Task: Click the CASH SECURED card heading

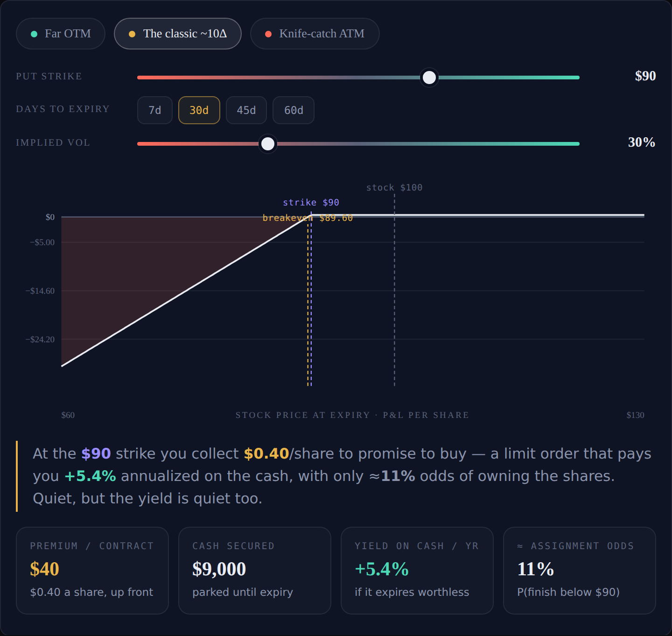Action: (233, 546)
